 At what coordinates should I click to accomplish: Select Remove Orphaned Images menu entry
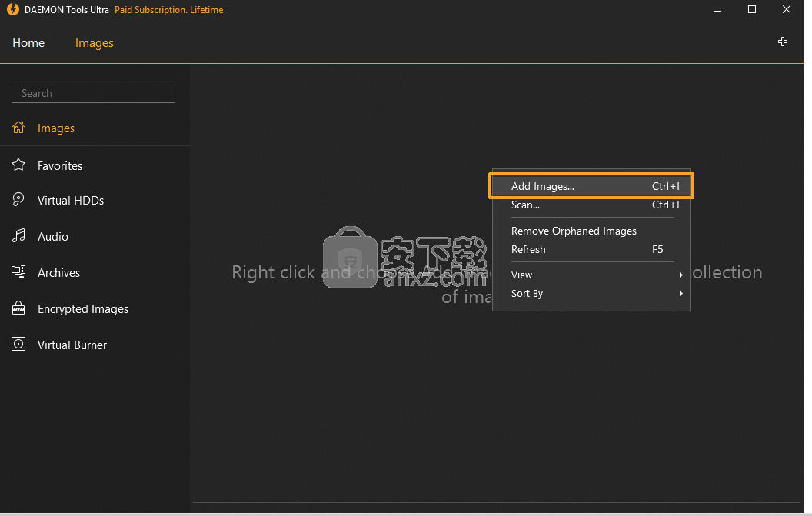tap(591, 231)
